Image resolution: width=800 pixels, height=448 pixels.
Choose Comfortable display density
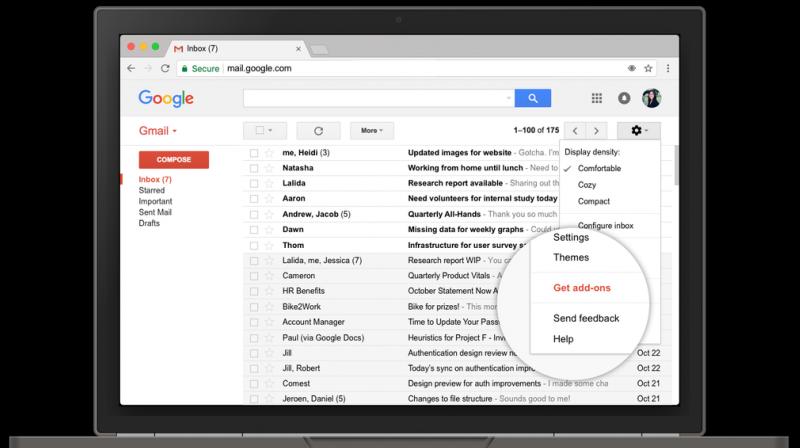pyautogui.click(x=599, y=168)
